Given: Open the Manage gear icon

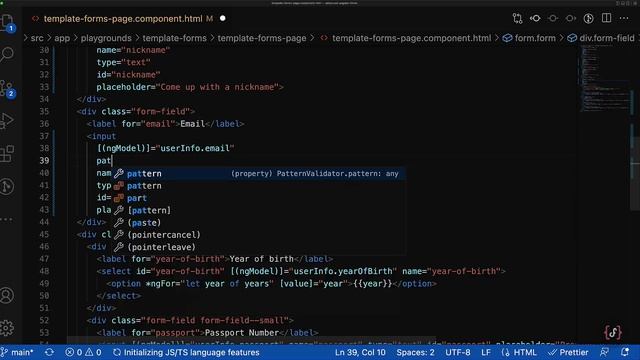Looking at the screenshot, I should [x=7, y=328].
